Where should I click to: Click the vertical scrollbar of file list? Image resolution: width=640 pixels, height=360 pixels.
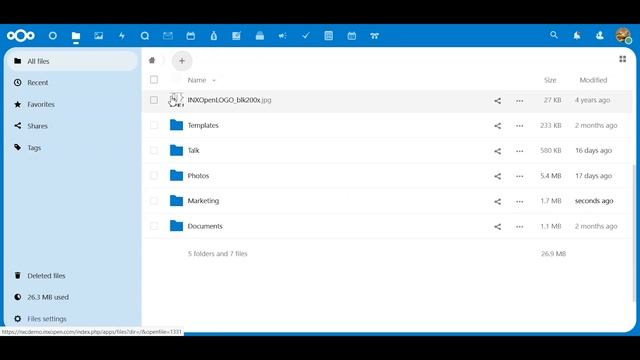point(634,233)
